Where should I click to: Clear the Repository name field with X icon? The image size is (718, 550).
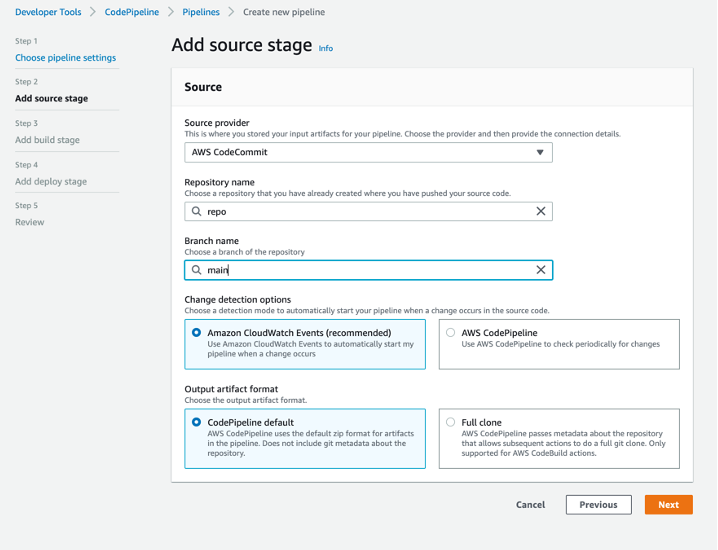tap(541, 212)
